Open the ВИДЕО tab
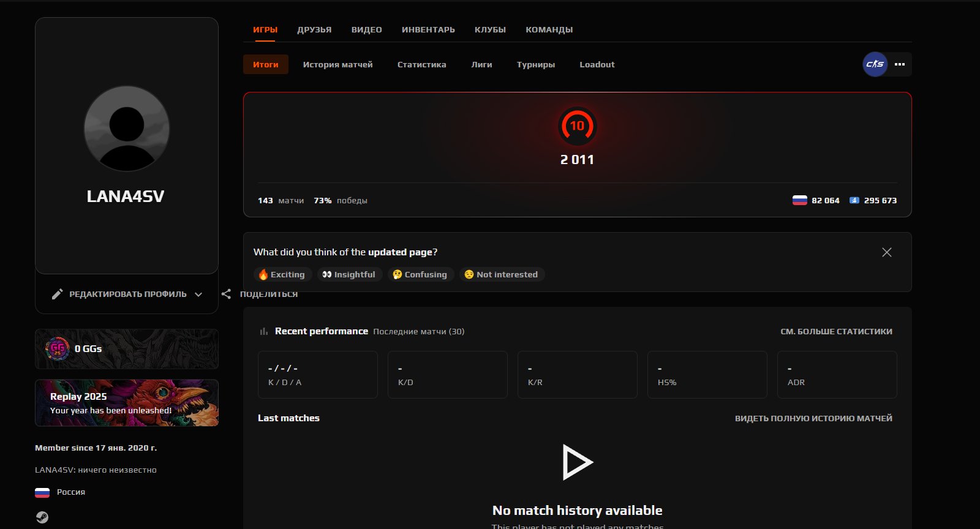This screenshot has height=529, width=980. (x=366, y=29)
